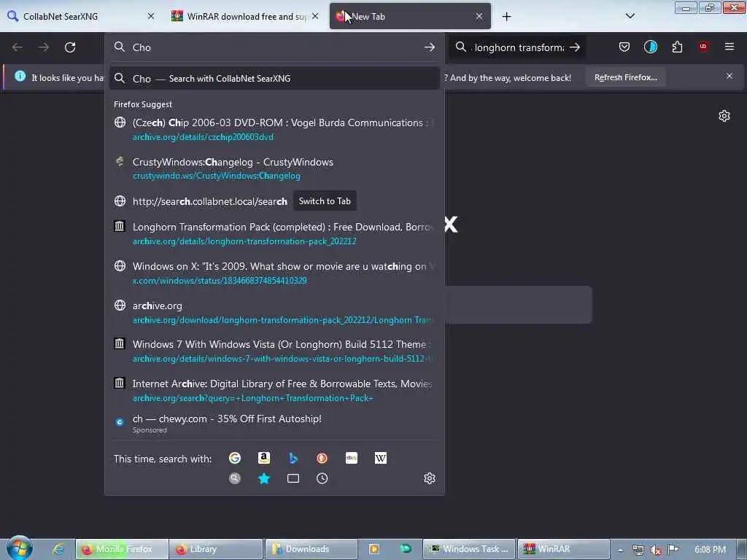Switch to the Downloads taskbar window
The height and width of the screenshot is (560, 747).
coord(311,549)
